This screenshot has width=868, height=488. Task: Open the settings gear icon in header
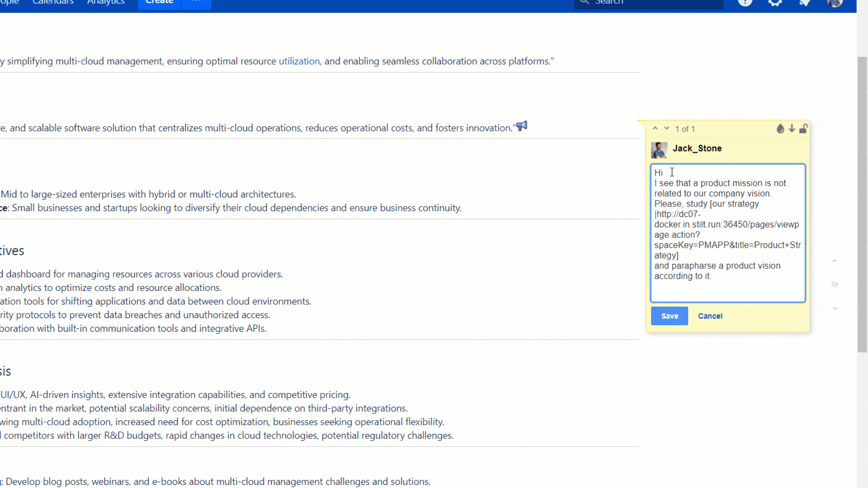pyautogui.click(x=775, y=2)
